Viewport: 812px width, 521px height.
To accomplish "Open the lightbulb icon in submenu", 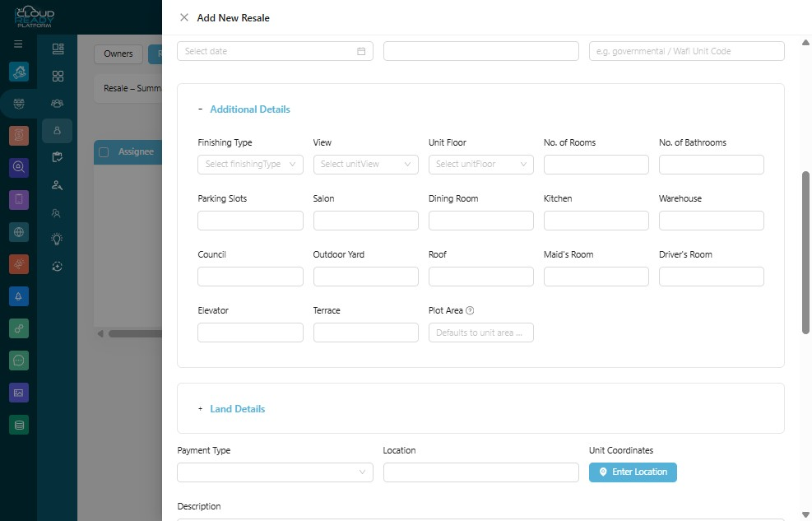I will pos(57,239).
